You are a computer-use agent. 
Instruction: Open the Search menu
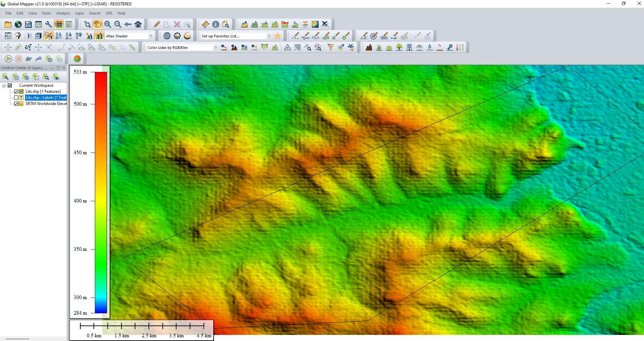click(x=95, y=13)
